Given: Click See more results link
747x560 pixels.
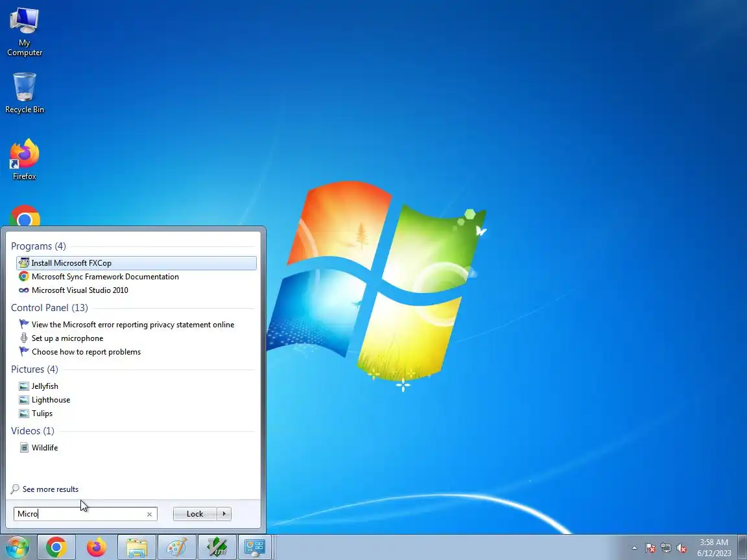Looking at the screenshot, I should pyautogui.click(x=51, y=489).
